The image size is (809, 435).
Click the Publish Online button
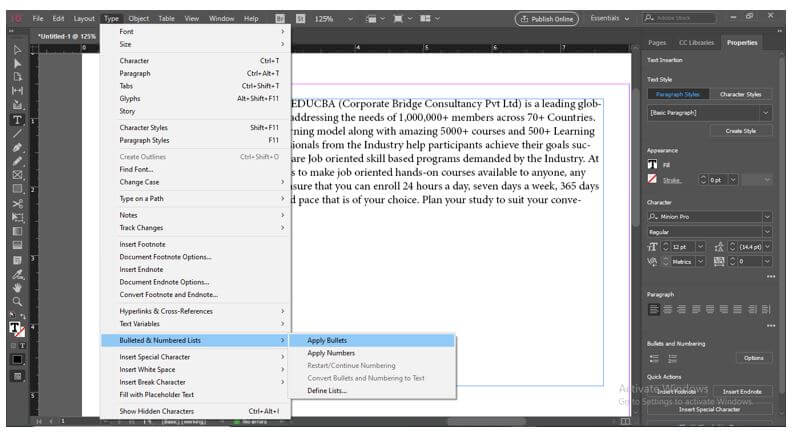click(547, 19)
